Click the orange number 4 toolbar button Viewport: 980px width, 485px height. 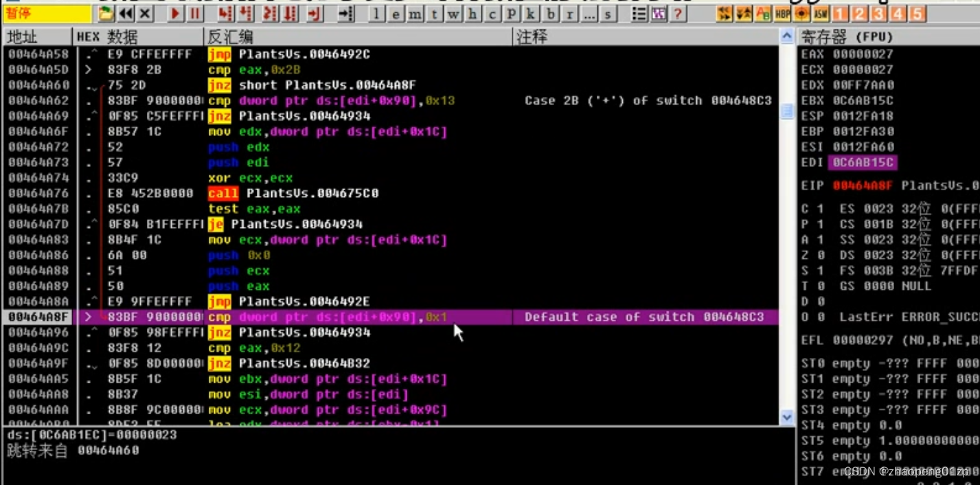click(898, 14)
